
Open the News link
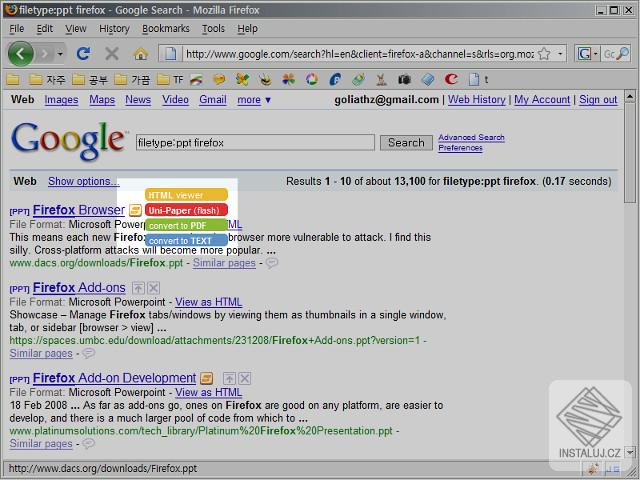138,100
